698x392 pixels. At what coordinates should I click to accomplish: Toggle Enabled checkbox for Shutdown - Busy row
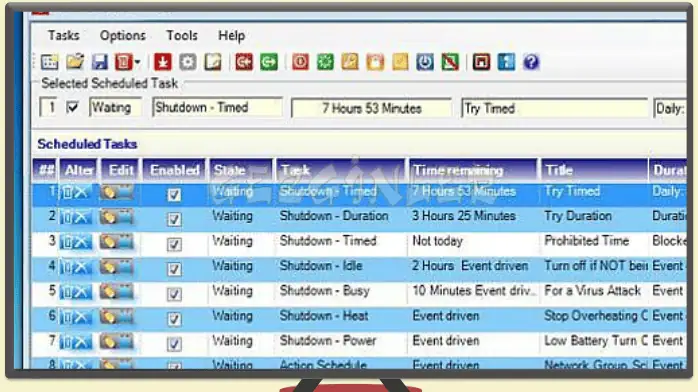174,294
